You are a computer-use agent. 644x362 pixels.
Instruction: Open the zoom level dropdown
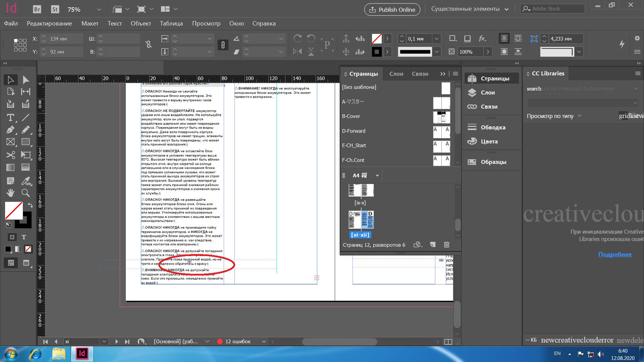pyautogui.click(x=99, y=9)
